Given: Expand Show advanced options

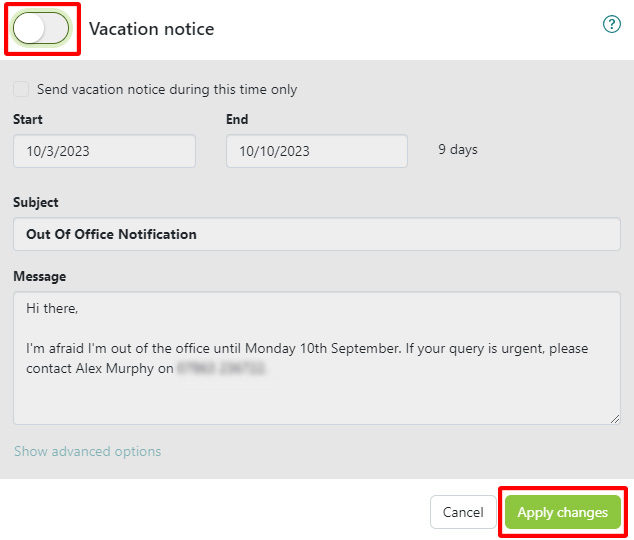Looking at the screenshot, I should (x=87, y=451).
